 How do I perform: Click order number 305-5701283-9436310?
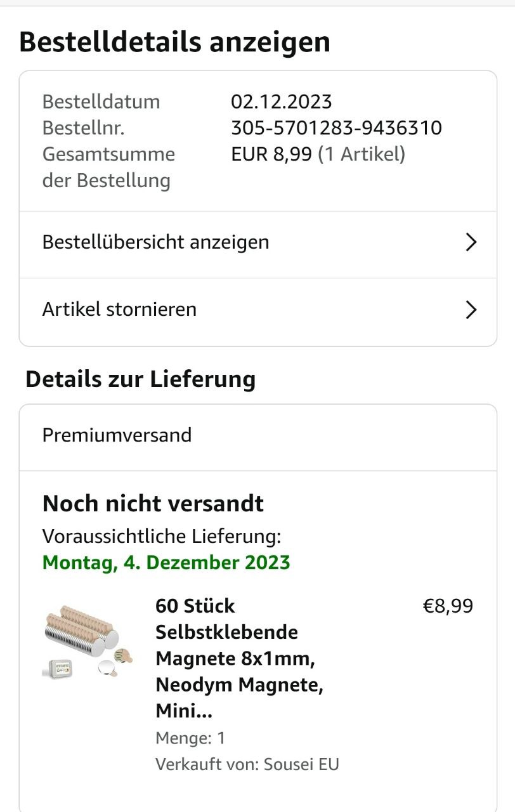[336, 128]
